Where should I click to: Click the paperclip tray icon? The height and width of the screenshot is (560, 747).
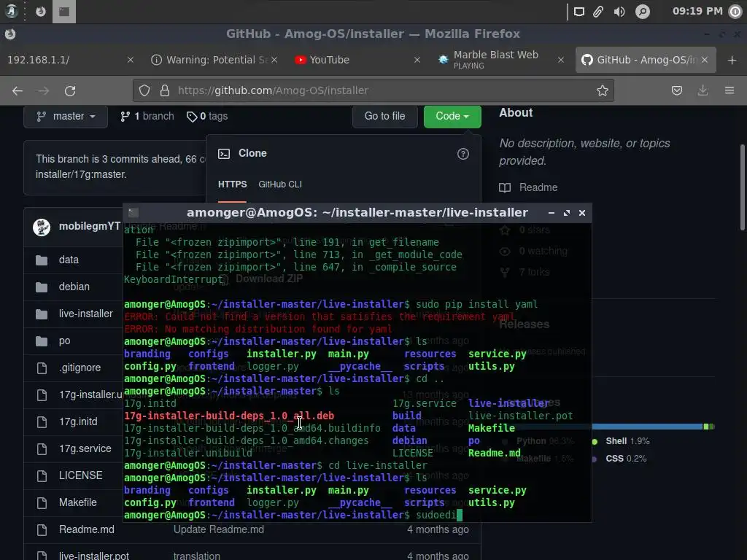tap(598, 12)
